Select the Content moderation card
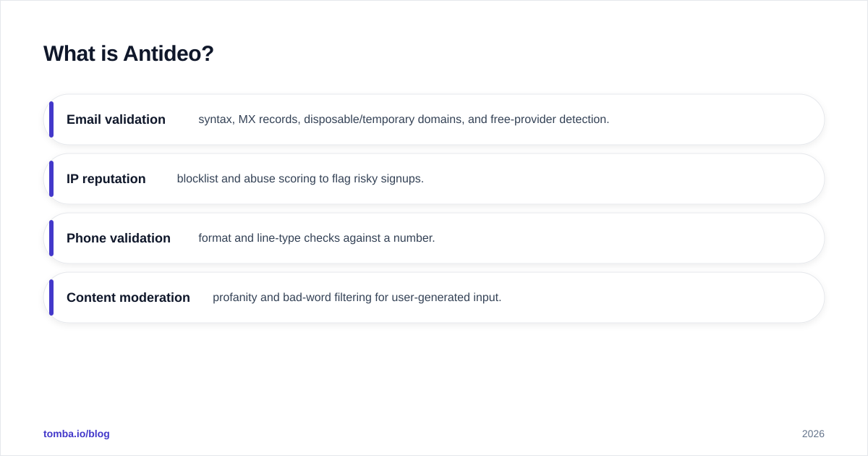This screenshot has height=456, width=868. [x=434, y=297]
